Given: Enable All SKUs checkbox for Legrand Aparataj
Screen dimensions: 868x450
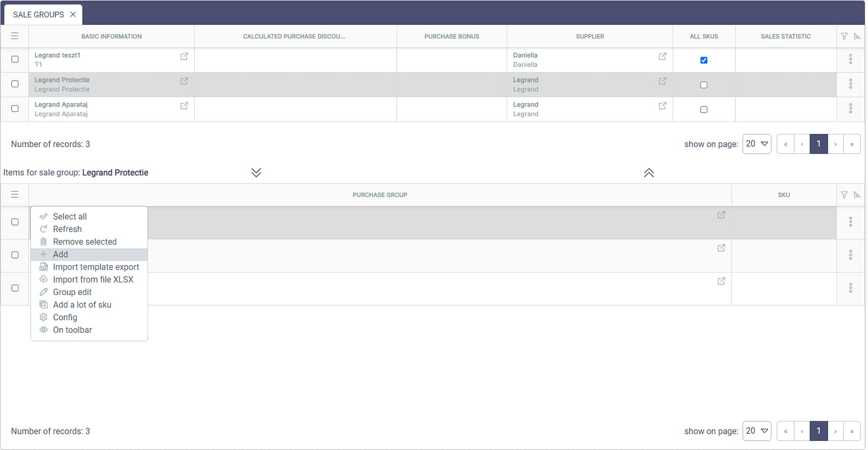Looking at the screenshot, I should 704,110.
